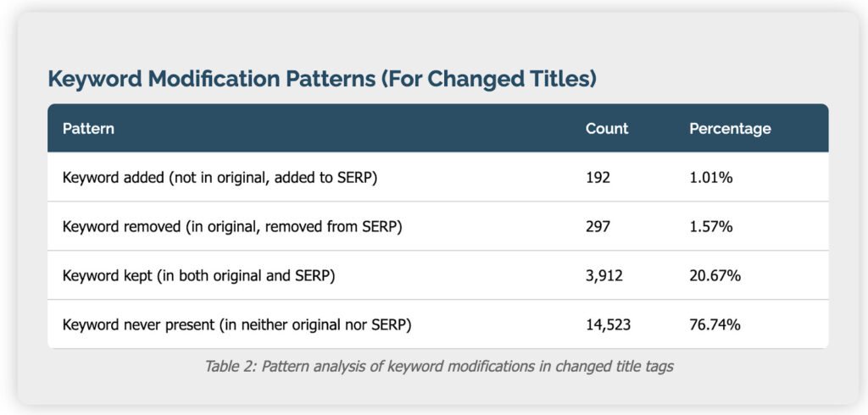
Task: Click the count value 14,523
Action: coord(609,324)
